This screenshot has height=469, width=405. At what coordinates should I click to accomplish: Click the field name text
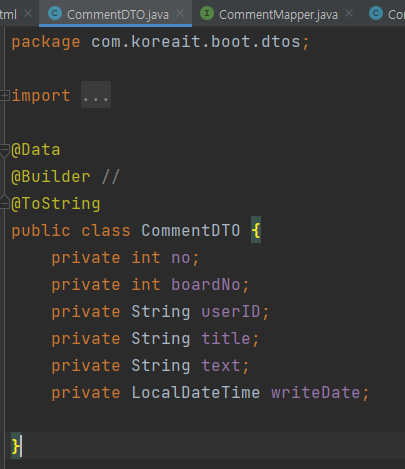[221, 366]
